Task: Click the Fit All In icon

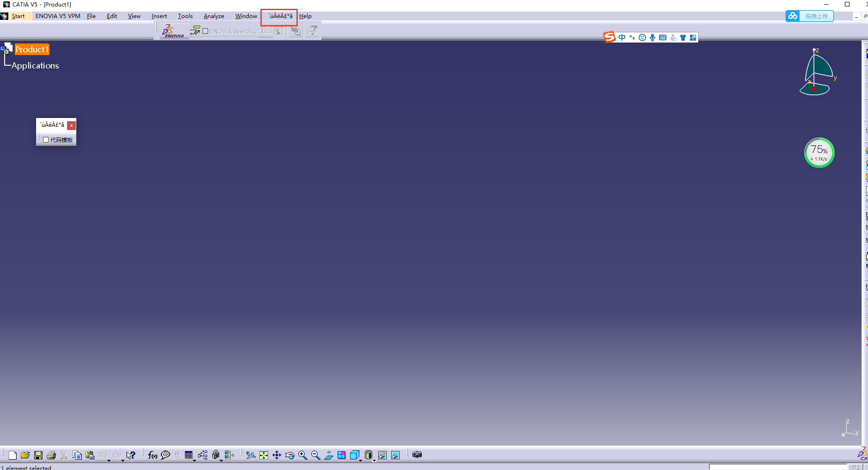Action: (x=264, y=455)
